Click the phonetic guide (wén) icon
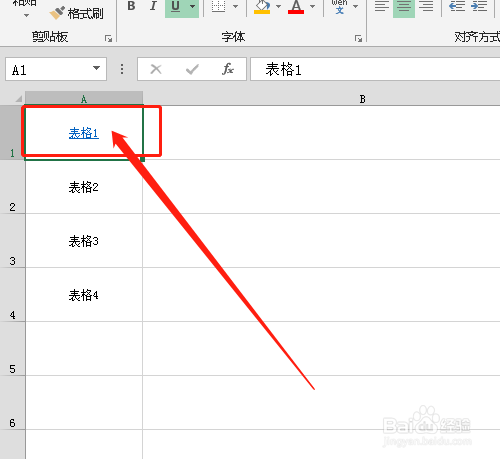500x459 pixels. (339, 7)
